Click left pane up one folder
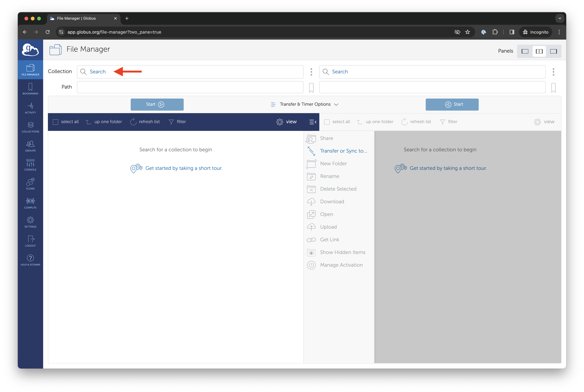The width and height of the screenshot is (584, 392). (x=104, y=122)
